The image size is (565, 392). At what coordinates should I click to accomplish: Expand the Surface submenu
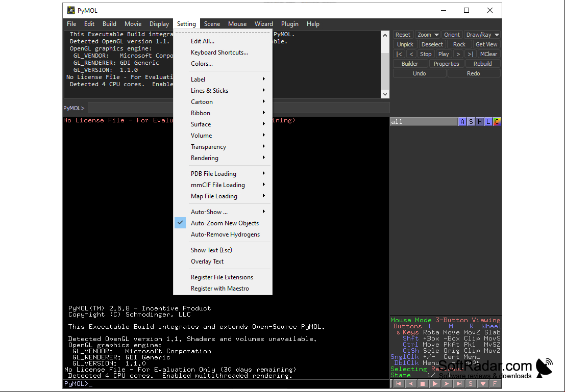click(x=223, y=124)
